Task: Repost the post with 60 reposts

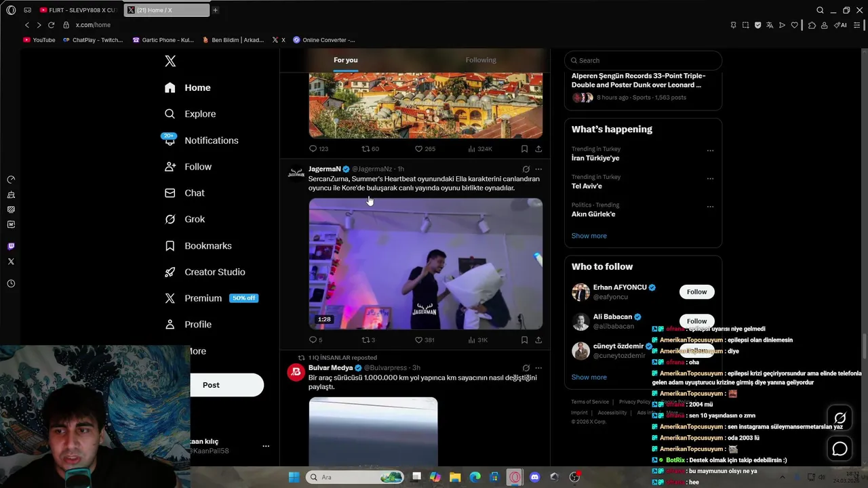Action: click(x=370, y=148)
